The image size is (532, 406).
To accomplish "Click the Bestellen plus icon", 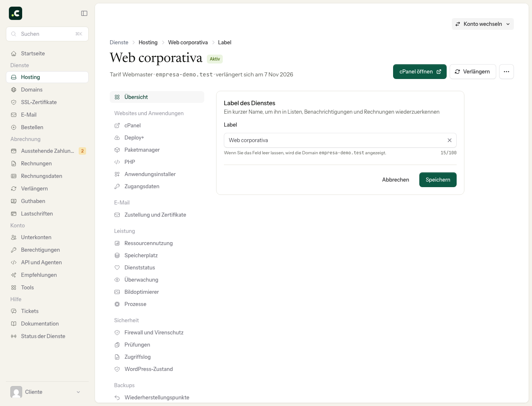I will pos(14,127).
